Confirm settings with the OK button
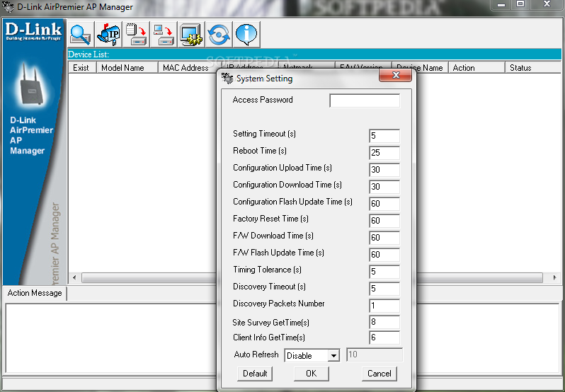Viewport: 565px width, 392px height. coord(312,374)
